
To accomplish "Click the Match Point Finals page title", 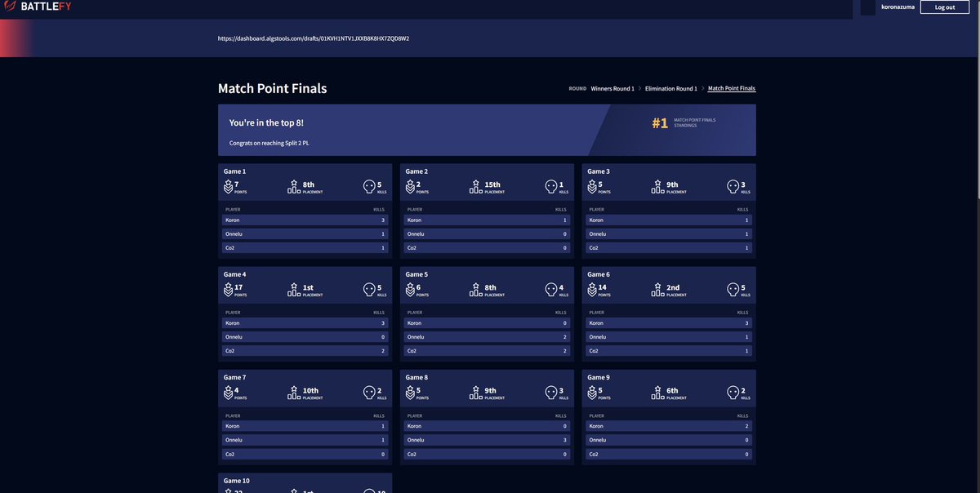I will (272, 88).
